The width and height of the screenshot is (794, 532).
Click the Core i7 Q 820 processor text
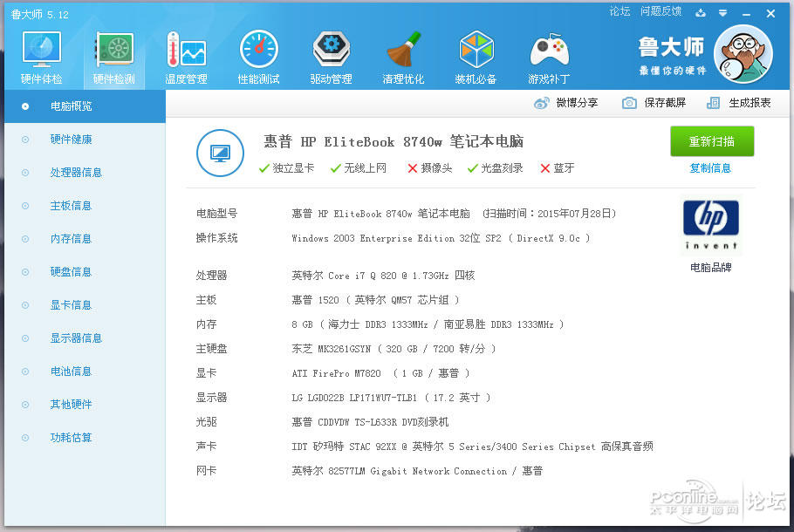tap(383, 276)
